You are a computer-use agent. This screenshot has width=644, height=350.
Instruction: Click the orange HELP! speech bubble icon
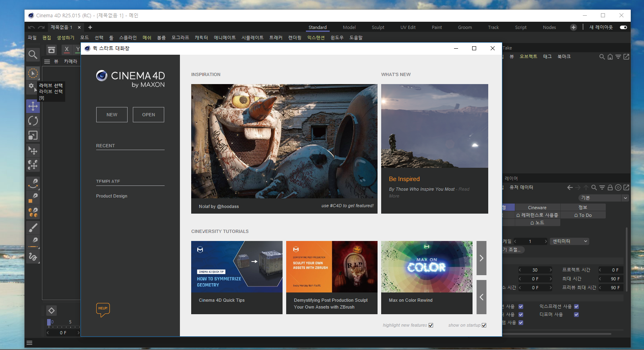click(103, 309)
